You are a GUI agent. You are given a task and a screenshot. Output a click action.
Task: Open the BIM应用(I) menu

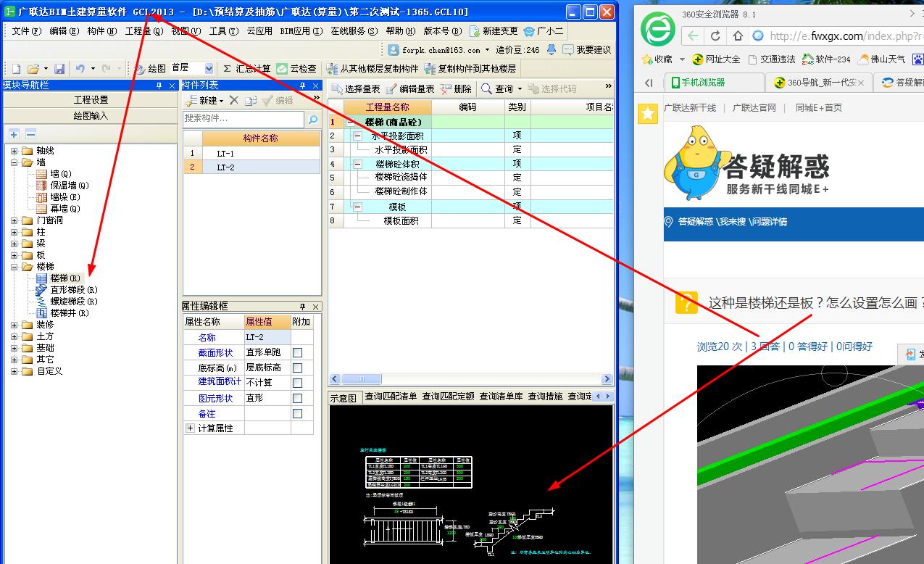300,31
